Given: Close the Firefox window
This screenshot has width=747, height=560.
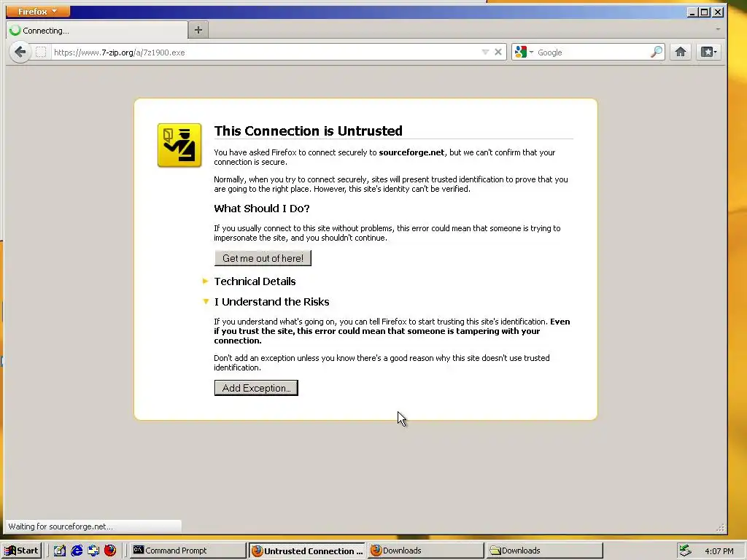Looking at the screenshot, I should pyautogui.click(x=718, y=12).
